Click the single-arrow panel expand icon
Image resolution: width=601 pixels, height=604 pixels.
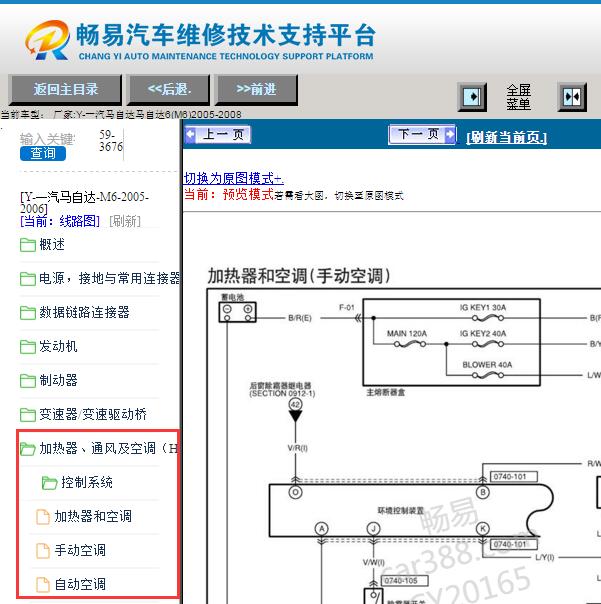click(x=472, y=97)
